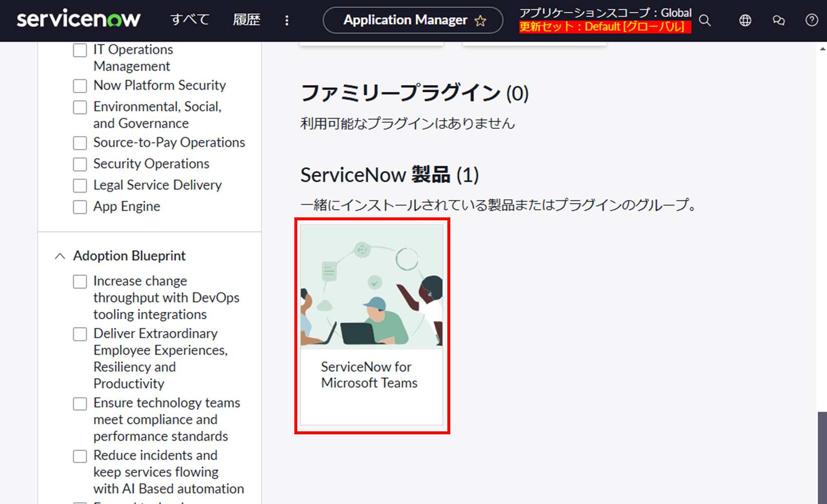This screenshot has height=504, width=827.
Task: Check Ensure technology teams meet compliance filter
Action: pos(80,404)
